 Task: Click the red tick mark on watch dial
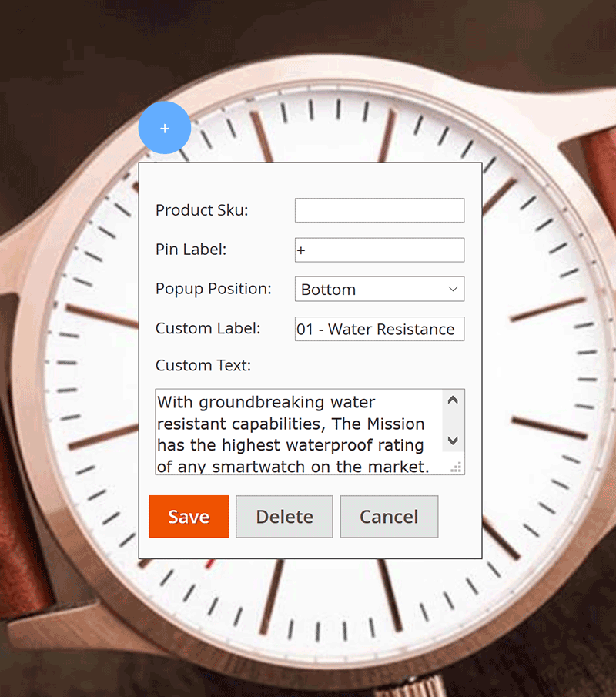(209, 564)
